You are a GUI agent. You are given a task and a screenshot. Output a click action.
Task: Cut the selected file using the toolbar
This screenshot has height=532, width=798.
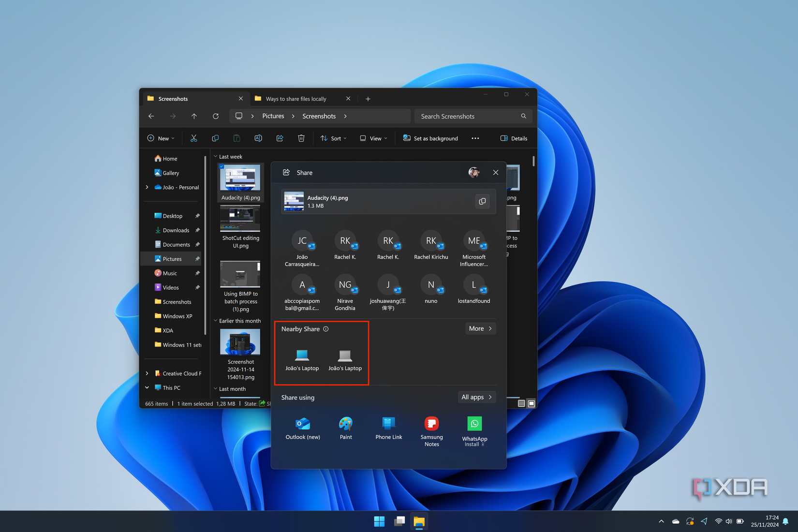pos(193,138)
